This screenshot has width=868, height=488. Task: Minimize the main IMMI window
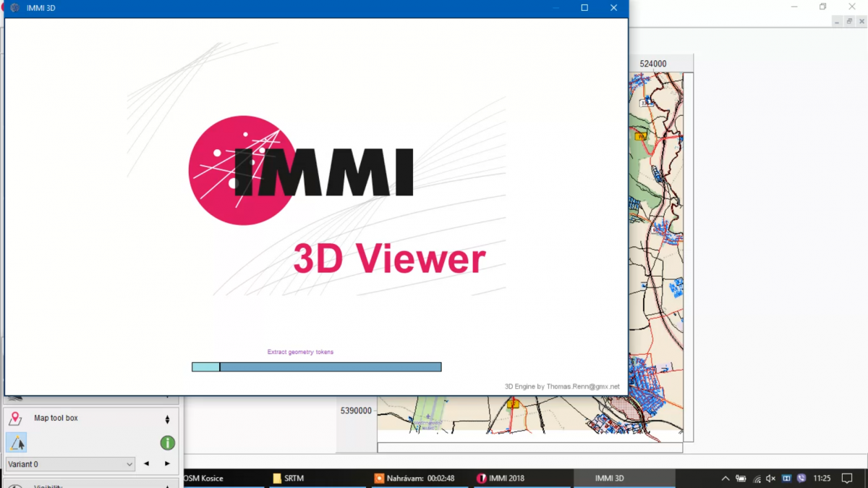[x=796, y=7]
